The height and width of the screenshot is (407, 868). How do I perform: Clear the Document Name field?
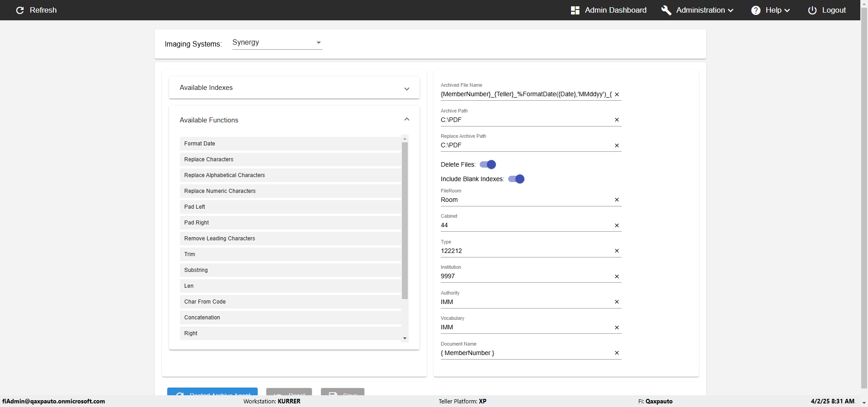pos(617,353)
